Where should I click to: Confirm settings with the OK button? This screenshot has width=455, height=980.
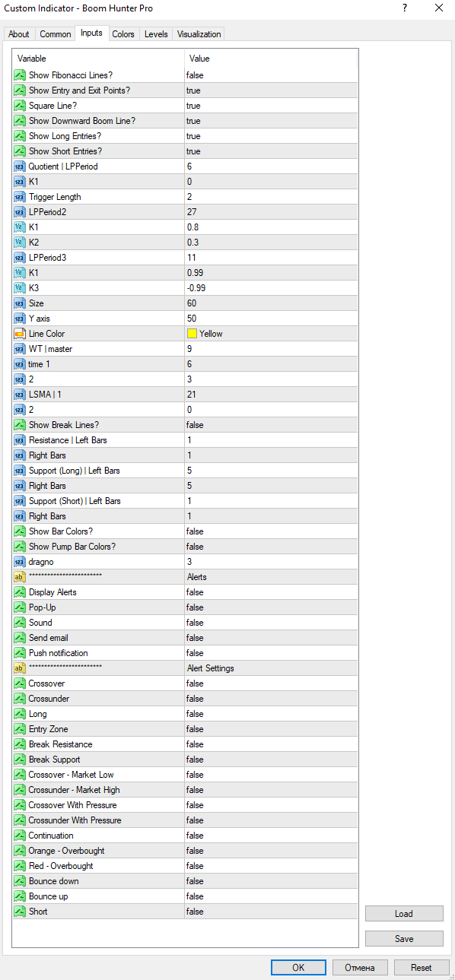point(298,968)
